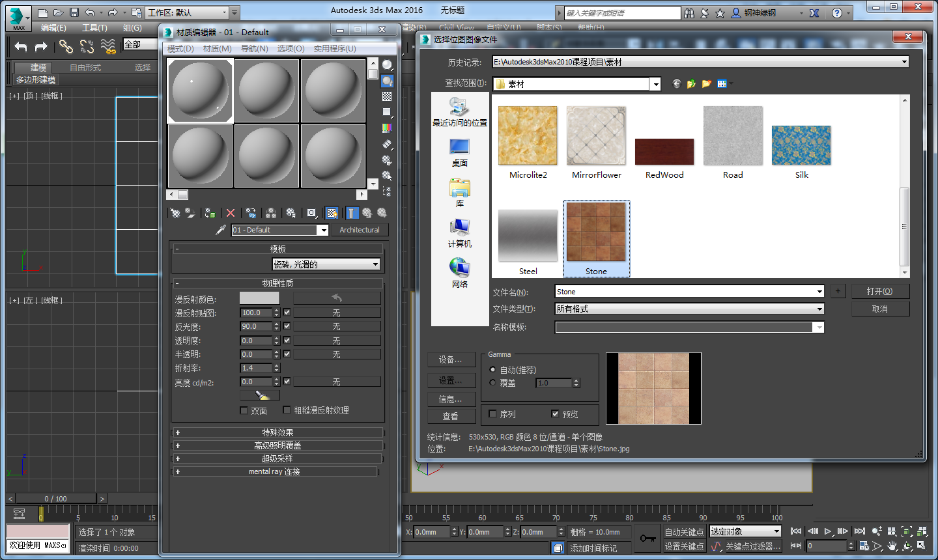Select the 覆盖 gamma override radio button

[492, 383]
